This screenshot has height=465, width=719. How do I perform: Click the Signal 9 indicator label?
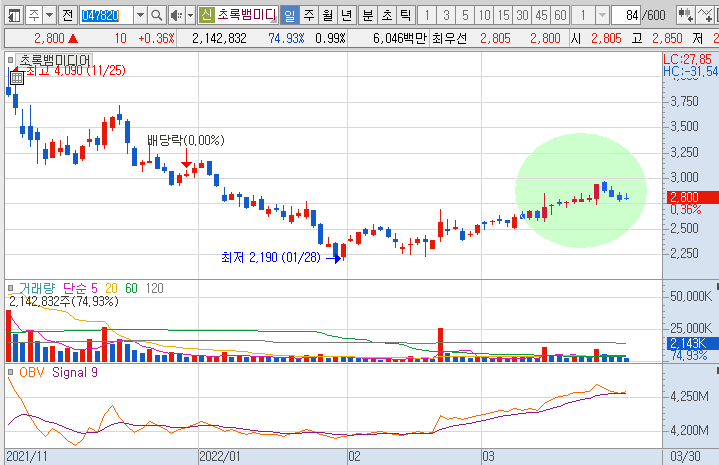click(x=75, y=372)
